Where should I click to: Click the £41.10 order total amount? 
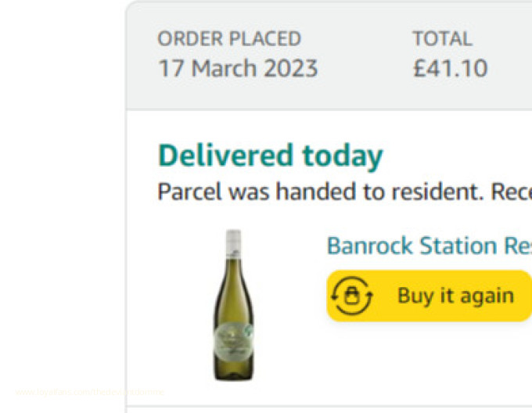pyautogui.click(x=450, y=68)
